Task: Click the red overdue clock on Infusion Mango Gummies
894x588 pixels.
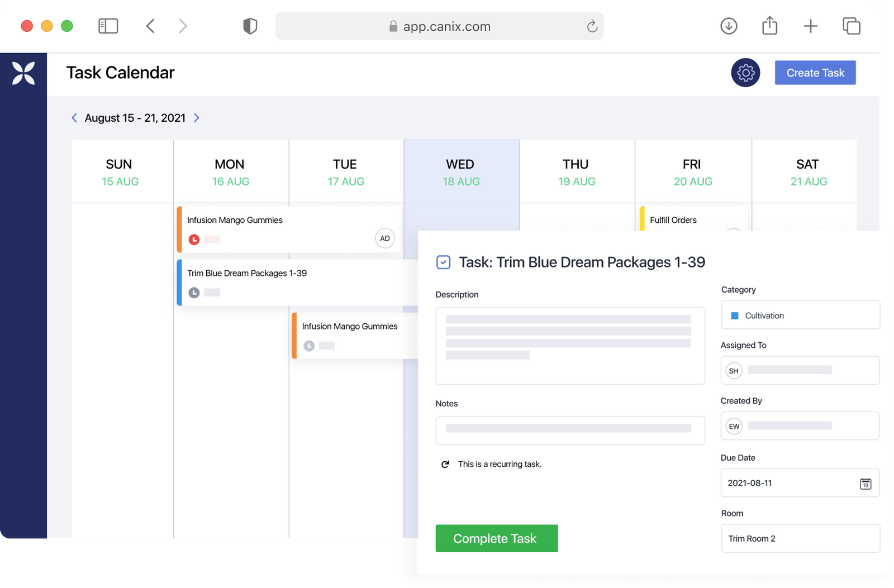Action: tap(194, 239)
